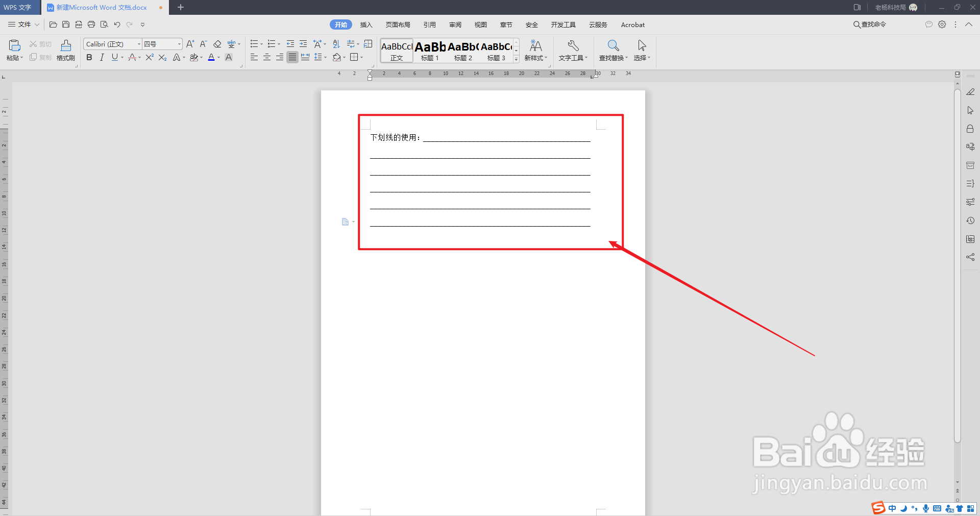The height and width of the screenshot is (516, 980).
Task: Click the Distributed alignment icon
Action: [x=305, y=57]
